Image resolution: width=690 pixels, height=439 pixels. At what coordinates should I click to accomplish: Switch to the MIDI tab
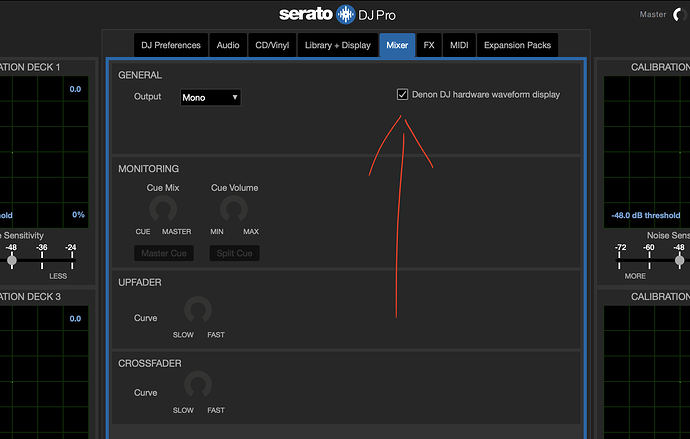coord(459,45)
